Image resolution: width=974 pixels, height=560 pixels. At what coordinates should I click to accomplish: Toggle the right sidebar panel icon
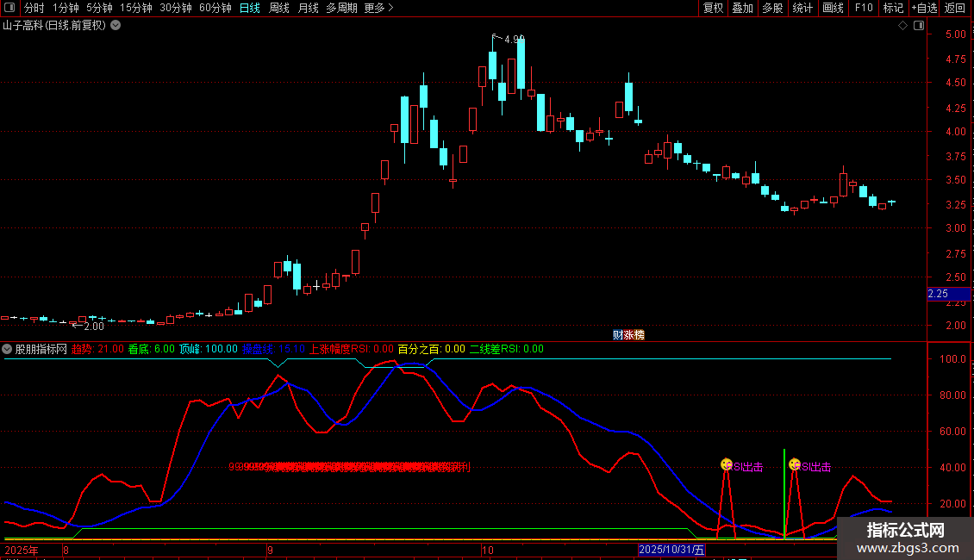coord(919,25)
